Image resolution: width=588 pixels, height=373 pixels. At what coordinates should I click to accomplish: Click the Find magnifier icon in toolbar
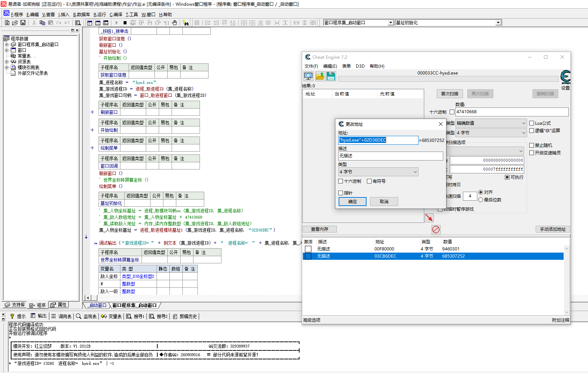(x=78, y=23)
